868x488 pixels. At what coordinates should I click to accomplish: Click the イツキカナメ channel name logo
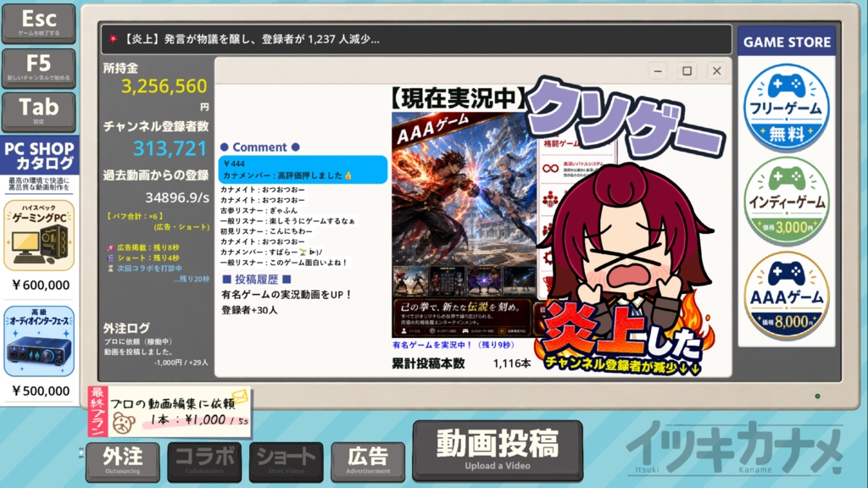tap(735, 447)
